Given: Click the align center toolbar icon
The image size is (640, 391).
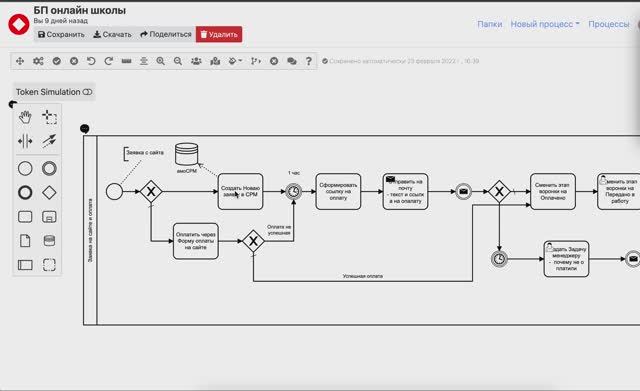Looking at the screenshot, I should point(144,61).
